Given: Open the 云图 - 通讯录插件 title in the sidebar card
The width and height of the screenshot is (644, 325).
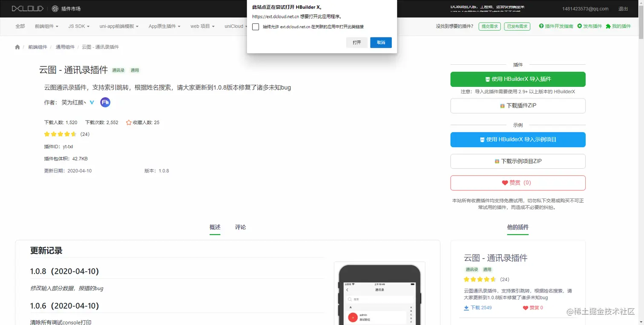Looking at the screenshot, I should [x=496, y=258].
